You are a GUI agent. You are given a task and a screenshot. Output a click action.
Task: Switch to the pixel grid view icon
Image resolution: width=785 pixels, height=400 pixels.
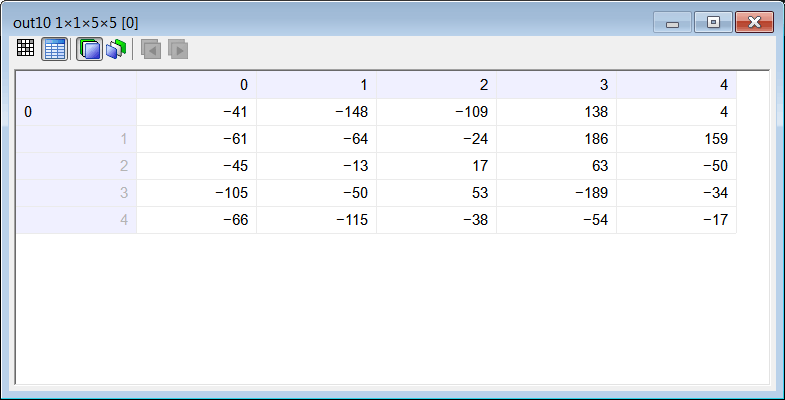(26, 48)
